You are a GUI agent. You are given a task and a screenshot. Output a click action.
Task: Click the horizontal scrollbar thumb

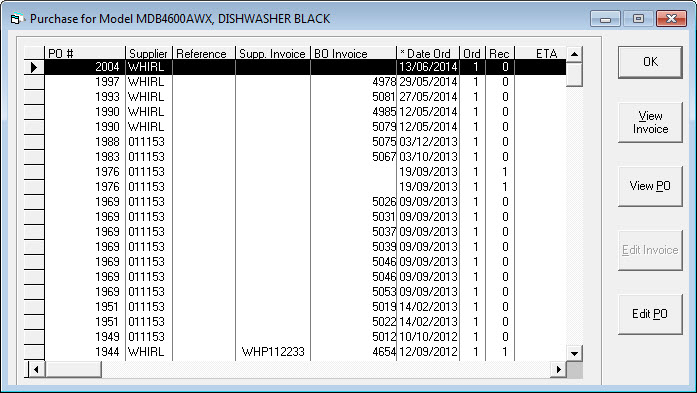[73, 369]
